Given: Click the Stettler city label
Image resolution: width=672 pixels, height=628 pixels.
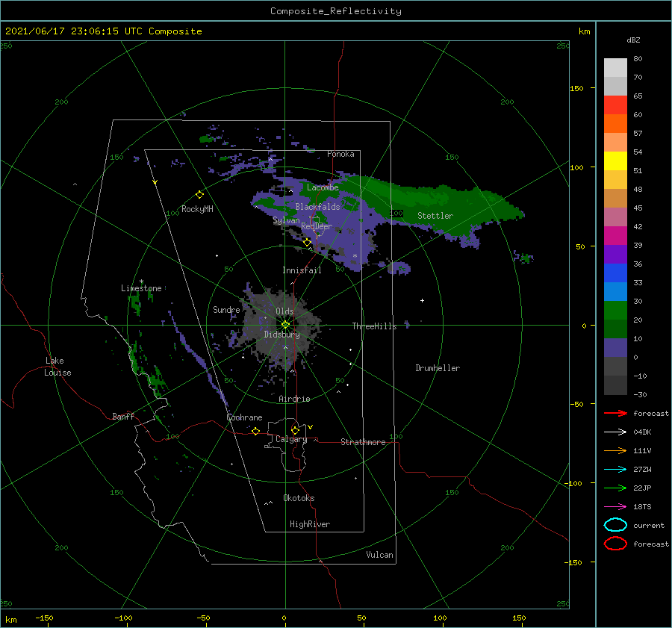Looking at the screenshot, I should (x=435, y=216).
